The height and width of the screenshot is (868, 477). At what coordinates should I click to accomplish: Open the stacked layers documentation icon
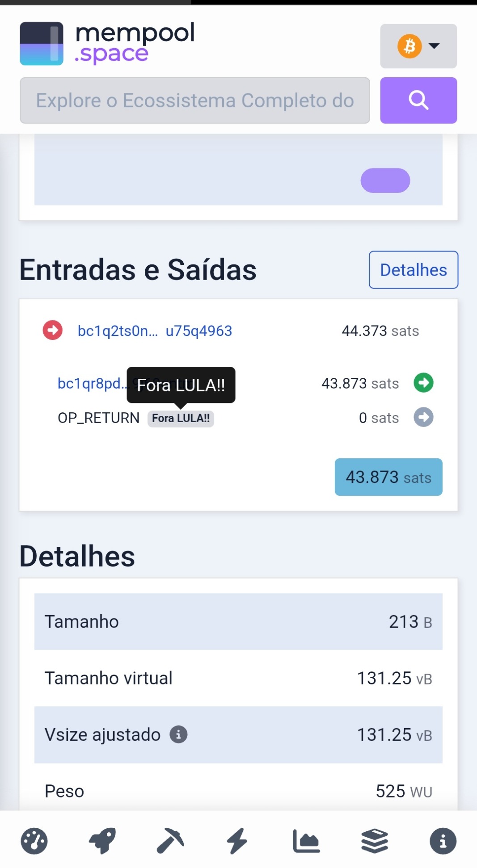click(375, 841)
